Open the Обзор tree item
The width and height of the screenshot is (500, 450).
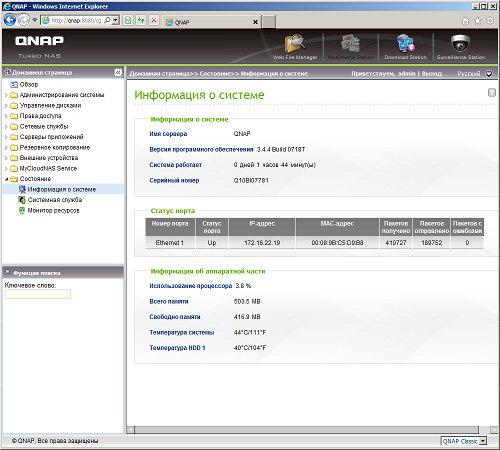pos(29,85)
